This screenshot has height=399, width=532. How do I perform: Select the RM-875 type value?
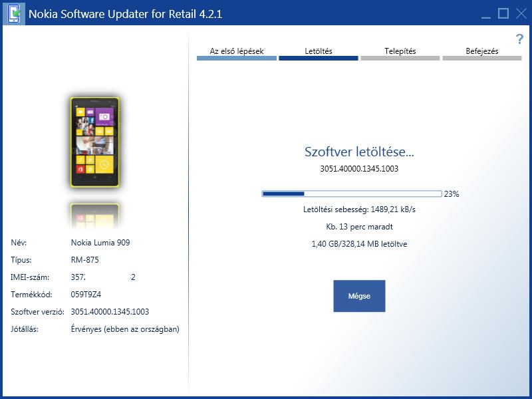(85, 260)
